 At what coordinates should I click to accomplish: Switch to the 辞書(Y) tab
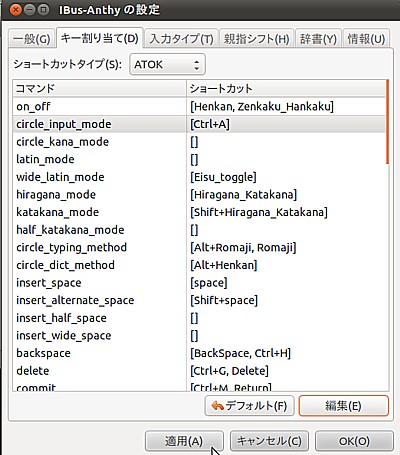318,39
